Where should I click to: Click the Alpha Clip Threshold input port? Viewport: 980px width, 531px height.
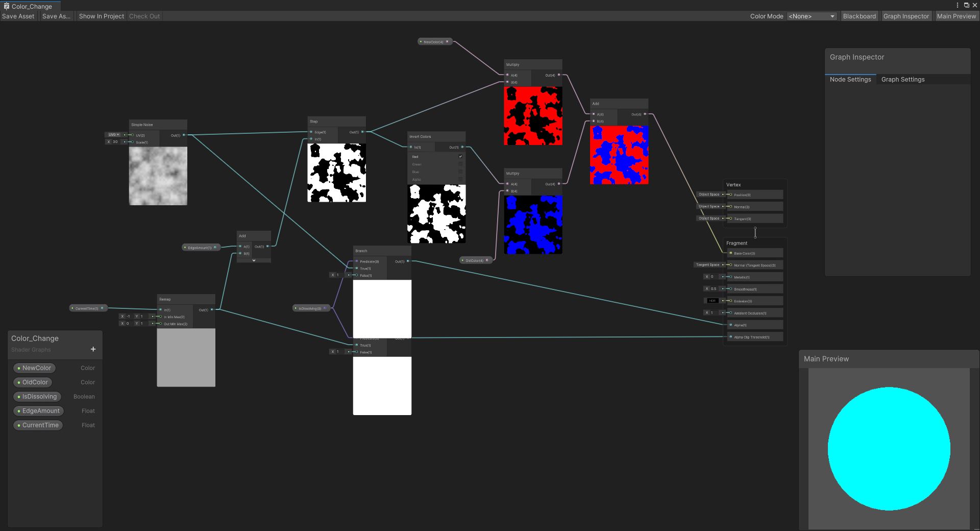click(730, 337)
